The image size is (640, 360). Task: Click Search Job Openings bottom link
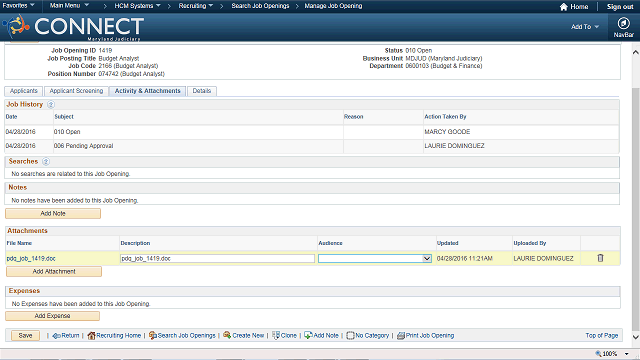point(182,336)
